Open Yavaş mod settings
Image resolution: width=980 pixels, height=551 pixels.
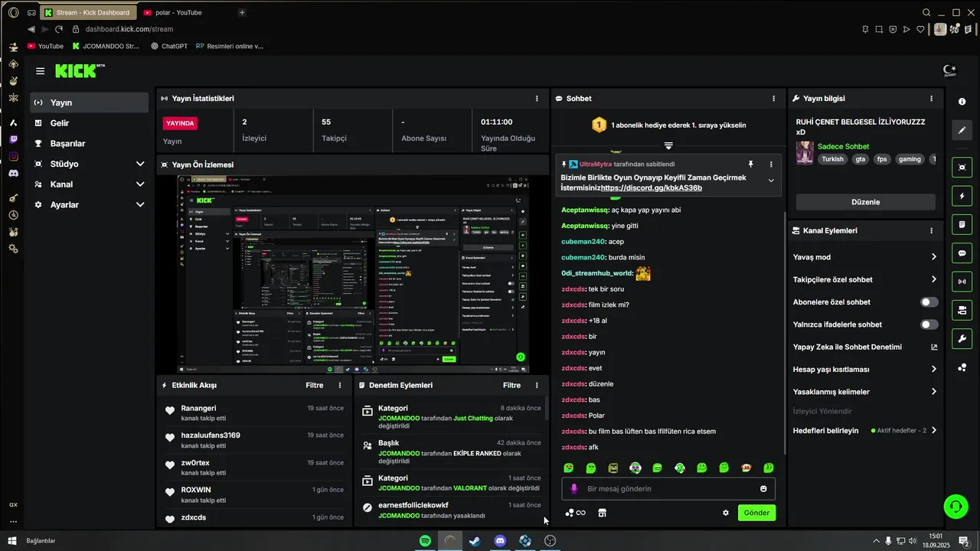[x=865, y=257]
